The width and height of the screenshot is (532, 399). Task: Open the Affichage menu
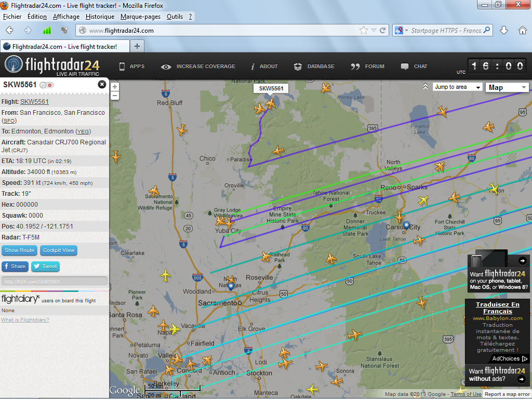pos(66,17)
